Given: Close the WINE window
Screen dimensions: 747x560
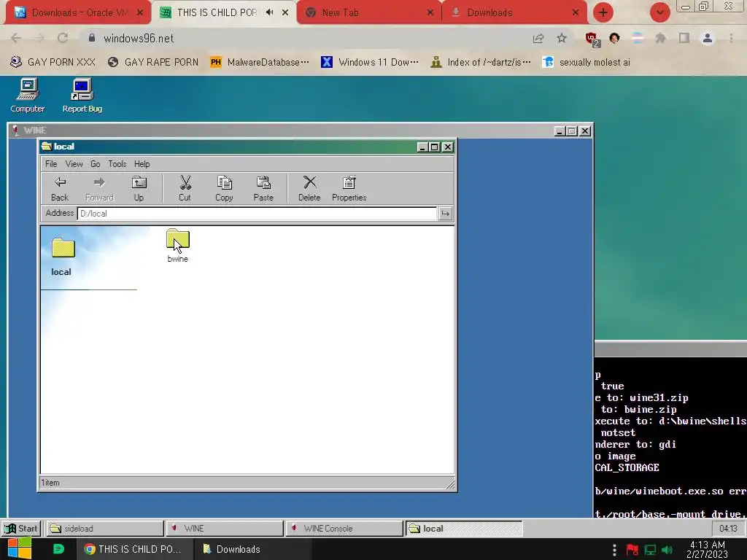Looking at the screenshot, I should pos(585,131).
